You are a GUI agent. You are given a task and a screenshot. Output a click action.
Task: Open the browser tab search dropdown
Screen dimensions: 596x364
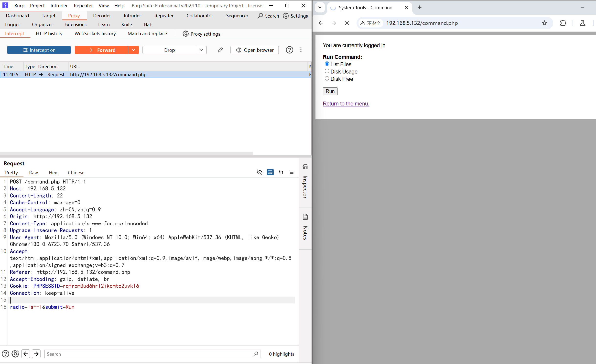point(320,8)
